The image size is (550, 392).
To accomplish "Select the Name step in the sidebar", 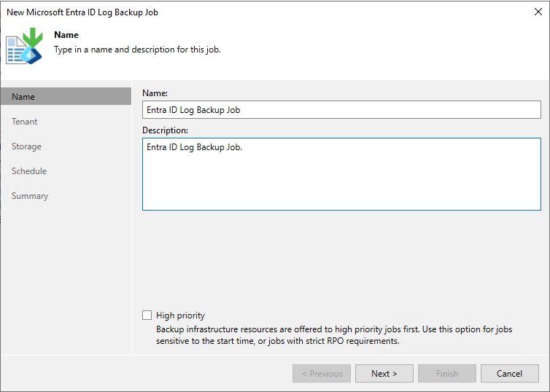I will click(66, 97).
